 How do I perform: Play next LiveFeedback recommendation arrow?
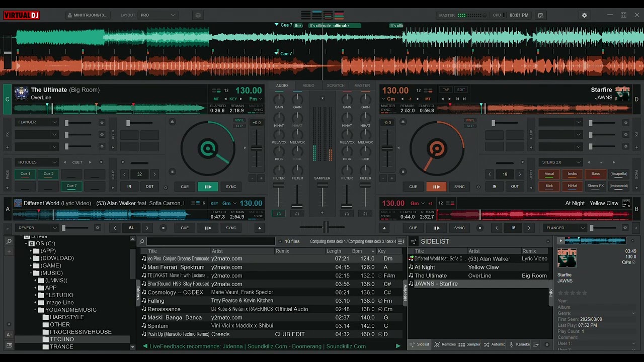398,346
